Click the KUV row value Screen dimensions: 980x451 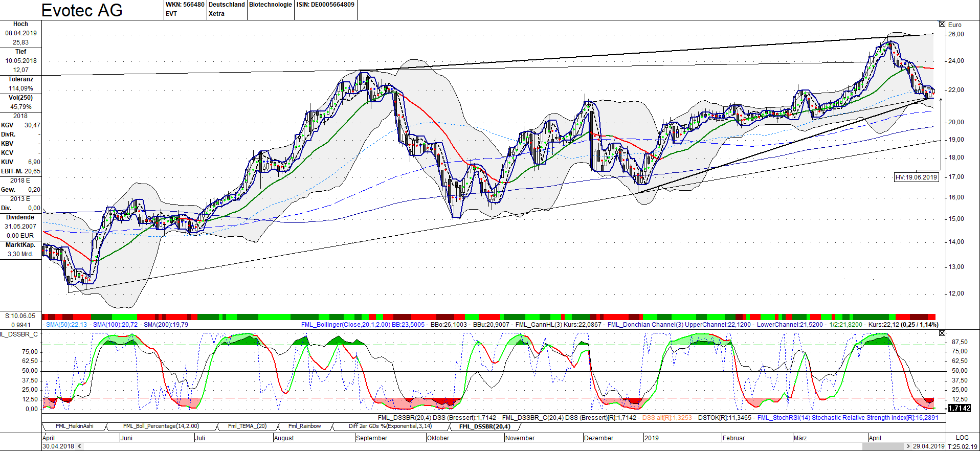(x=34, y=162)
